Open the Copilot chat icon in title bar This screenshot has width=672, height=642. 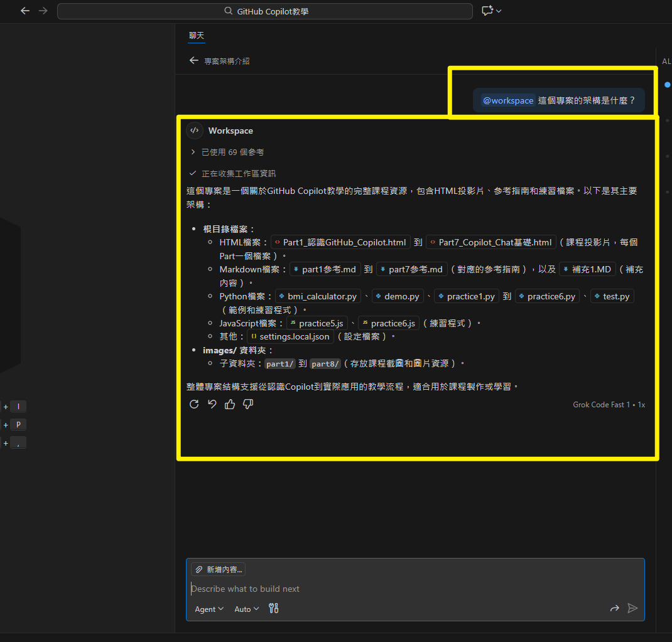click(x=487, y=11)
